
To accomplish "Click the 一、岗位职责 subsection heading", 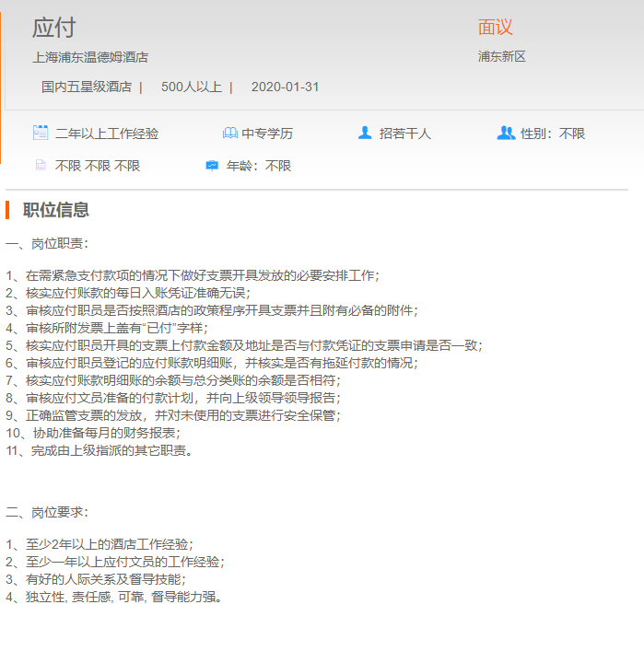I will click(47, 244).
